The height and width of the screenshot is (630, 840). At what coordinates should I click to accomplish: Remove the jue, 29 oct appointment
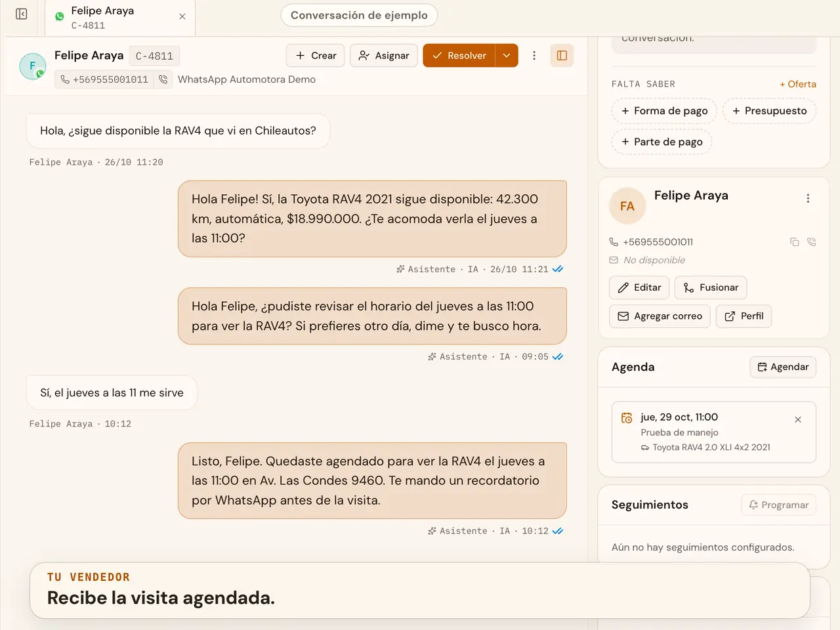coord(798,419)
